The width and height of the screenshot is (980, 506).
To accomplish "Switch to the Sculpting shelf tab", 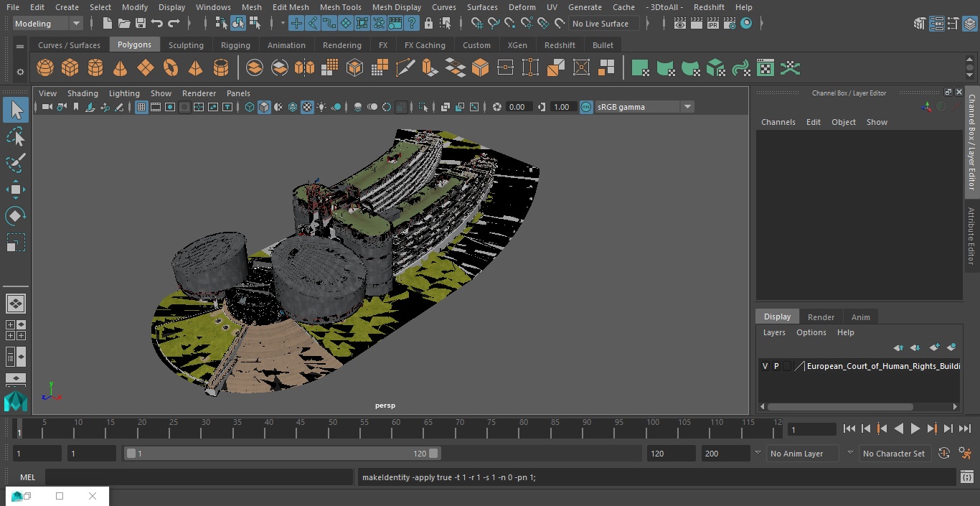I will click(x=186, y=45).
